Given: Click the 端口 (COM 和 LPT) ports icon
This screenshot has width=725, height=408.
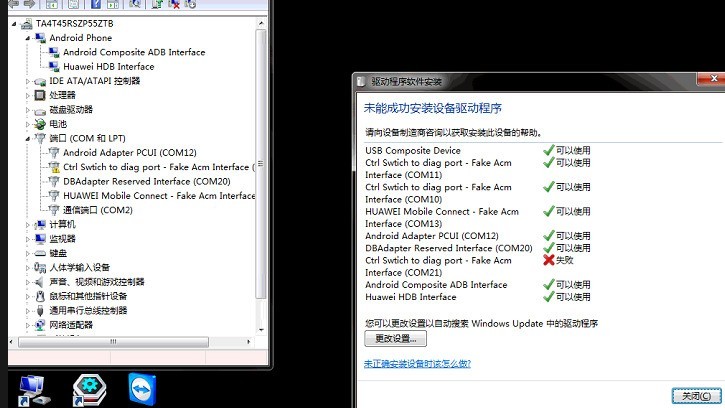Looking at the screenshot, I should [40, 138].
